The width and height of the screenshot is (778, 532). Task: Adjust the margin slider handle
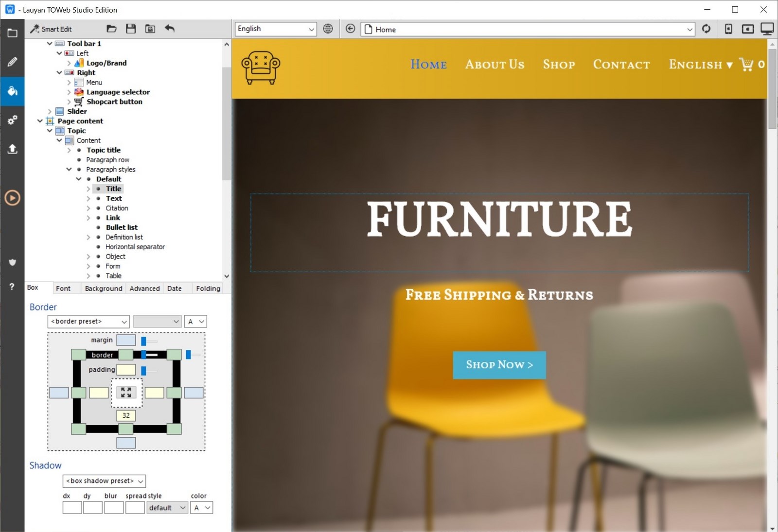(143, 341)
